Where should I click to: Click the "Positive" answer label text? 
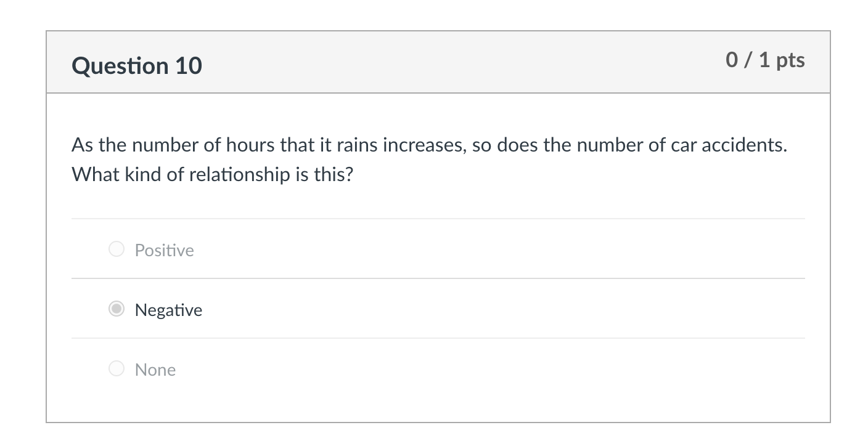[164, 250]
